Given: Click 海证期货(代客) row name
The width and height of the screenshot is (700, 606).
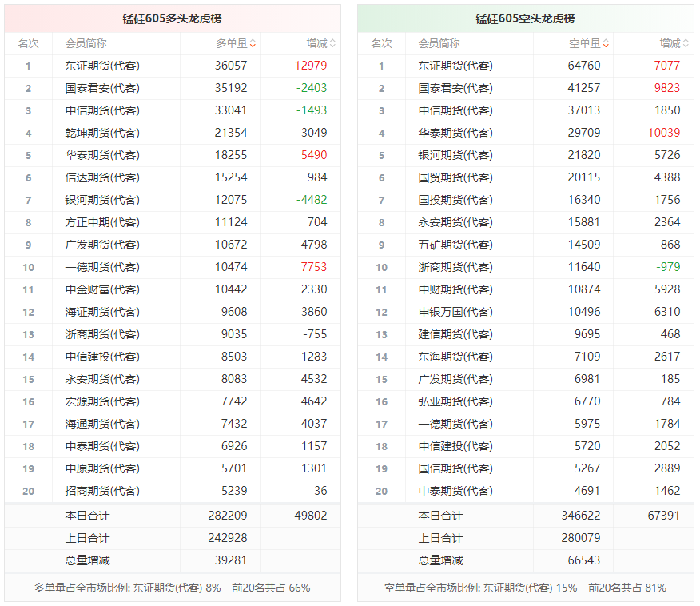Looking at the screenshot, I should point(102,312).
